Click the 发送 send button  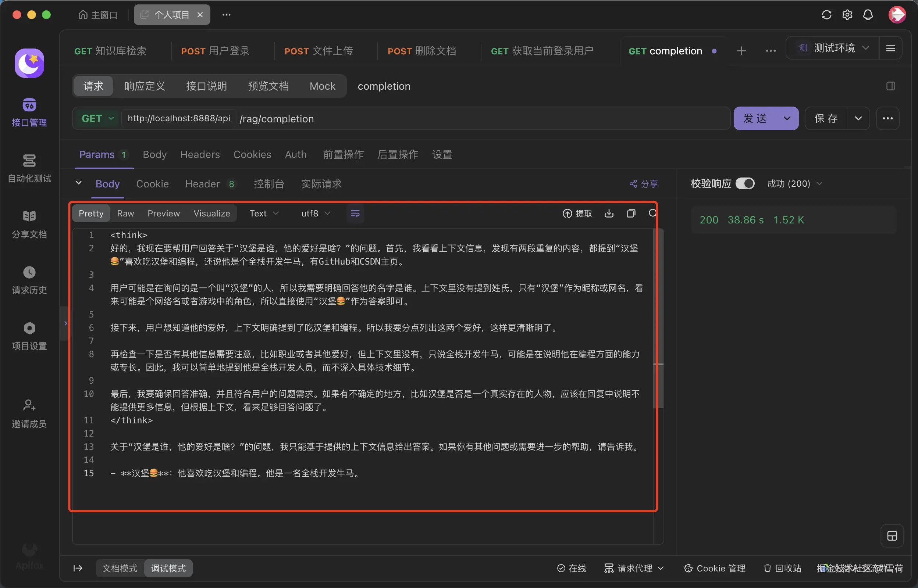click(755, 118)
